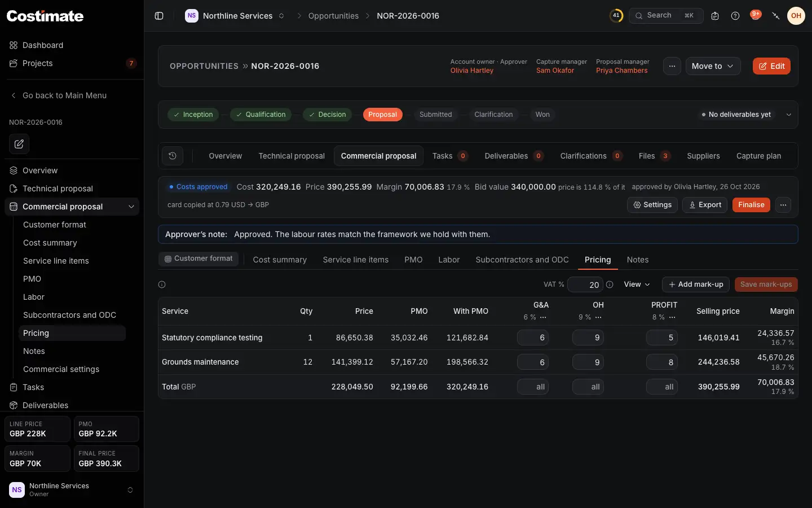Open notifications with the 9+ badge

tap(756, 15)
